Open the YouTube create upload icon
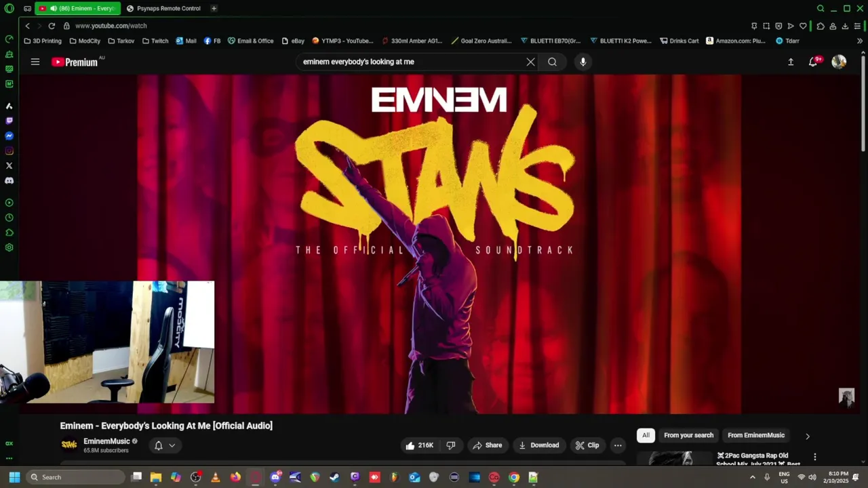Viewport: 868px width, 488px height. (791, 62)
